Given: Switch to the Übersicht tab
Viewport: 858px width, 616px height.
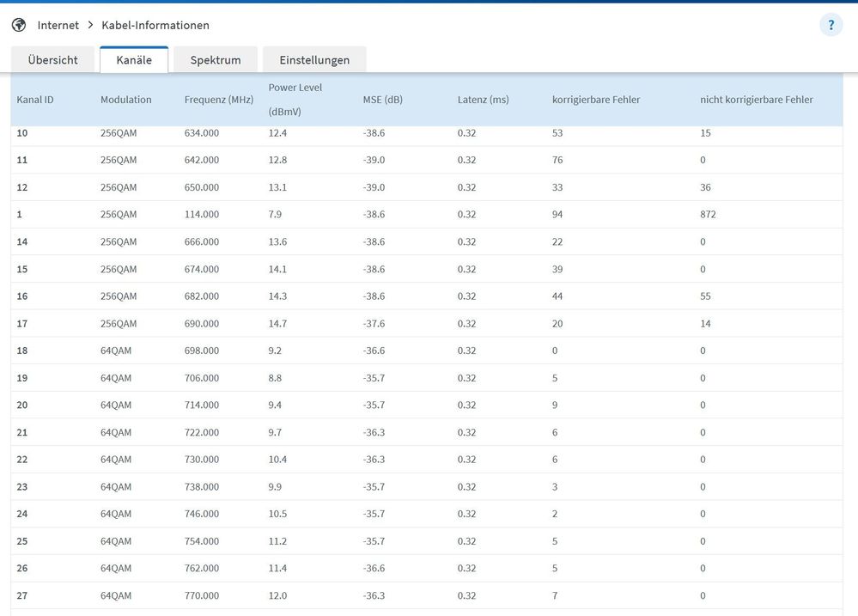Looking at the screenshot, I should pyautogui.click(x=52, y=60).
